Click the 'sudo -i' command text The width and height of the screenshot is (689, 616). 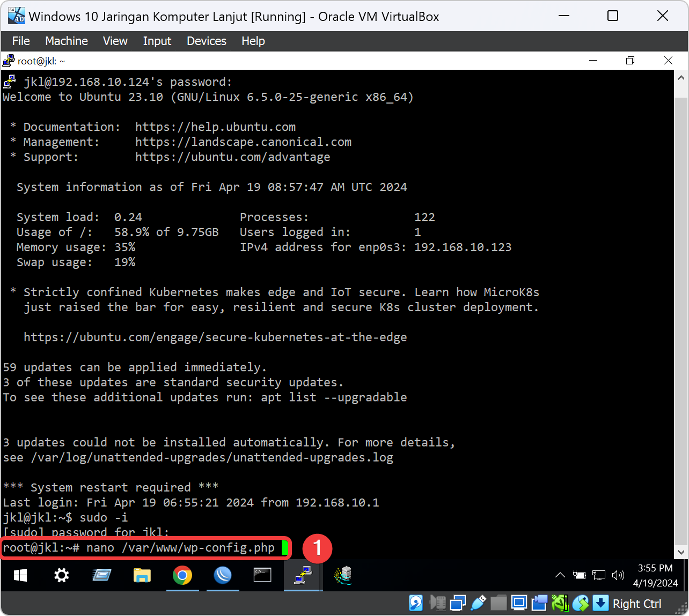click(x=104, y=518)
